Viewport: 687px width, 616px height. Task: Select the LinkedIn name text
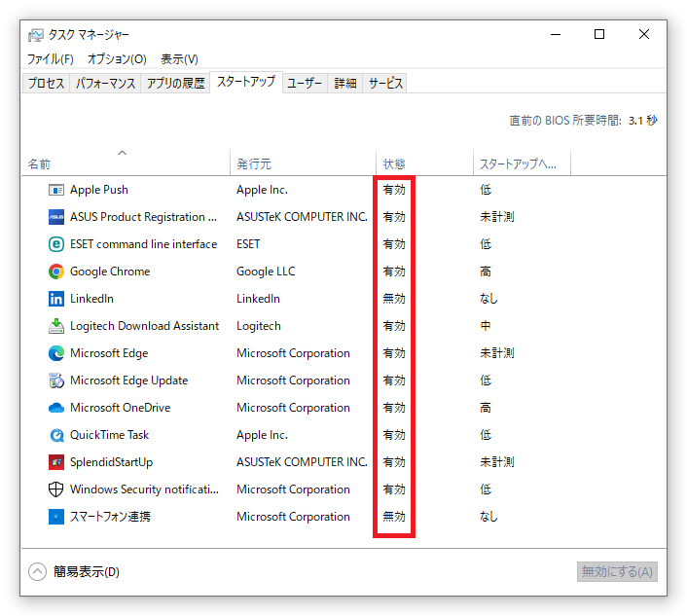(91, 299)
